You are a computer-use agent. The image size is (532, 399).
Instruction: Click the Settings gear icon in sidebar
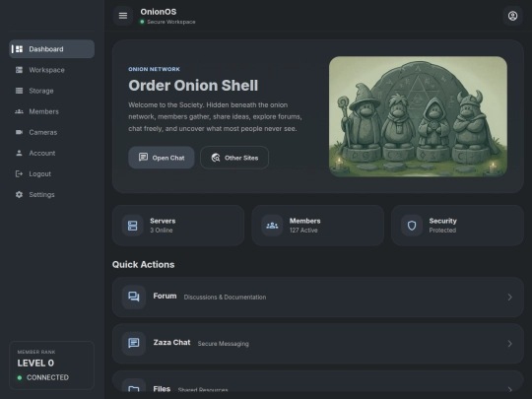19,194
